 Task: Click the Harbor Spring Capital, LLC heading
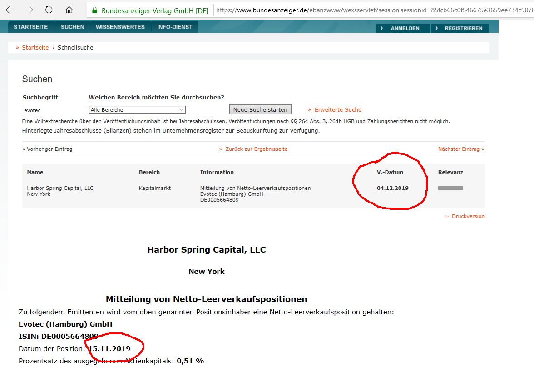point(206,250)
